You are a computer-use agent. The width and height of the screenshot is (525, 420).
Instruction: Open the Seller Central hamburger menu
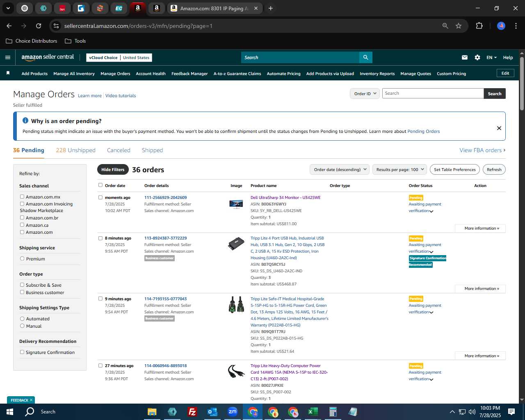[7, 57]
